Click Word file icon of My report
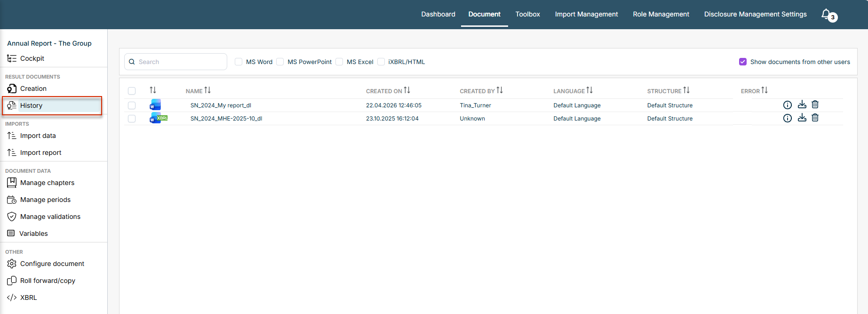The height and width of the screenshot is (314, 868). [155, 105]
